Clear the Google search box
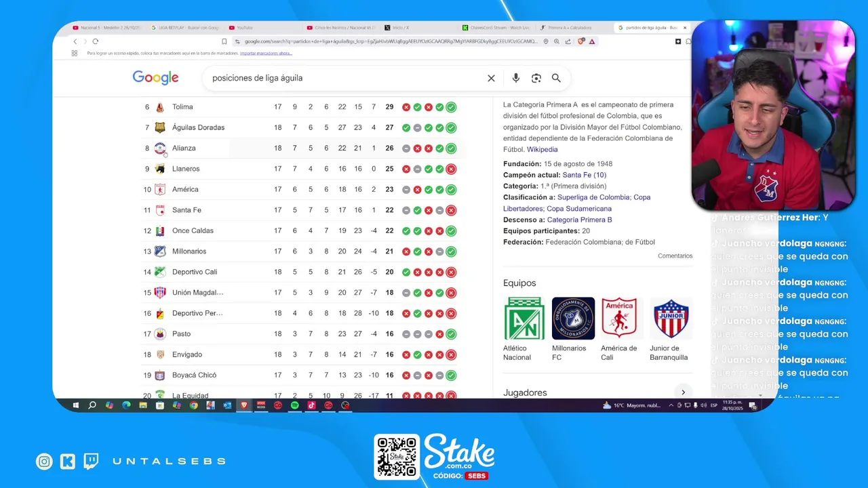The image size is (868, 488). click(x=491, y=78)
